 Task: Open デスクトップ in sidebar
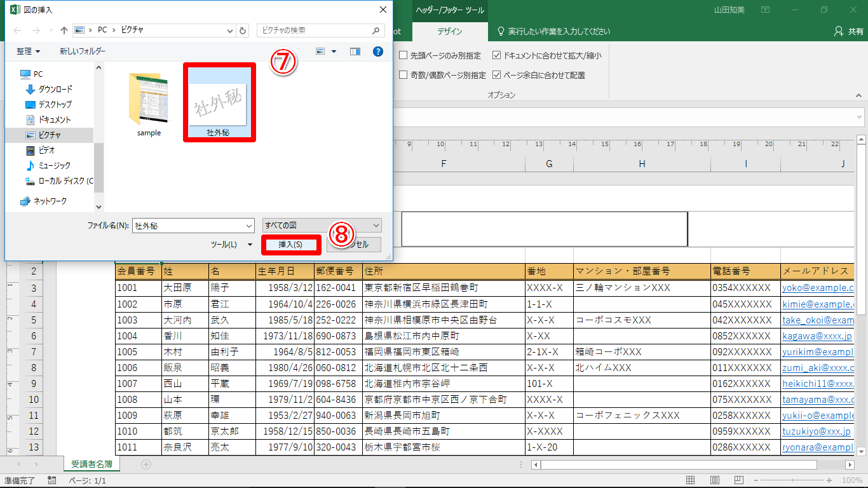[48, 104]
